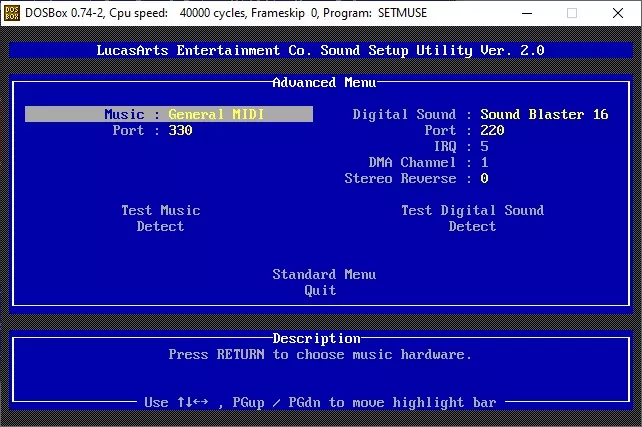
Task: Choose Quit in the Advanced Menu
Action: (320, 290)
